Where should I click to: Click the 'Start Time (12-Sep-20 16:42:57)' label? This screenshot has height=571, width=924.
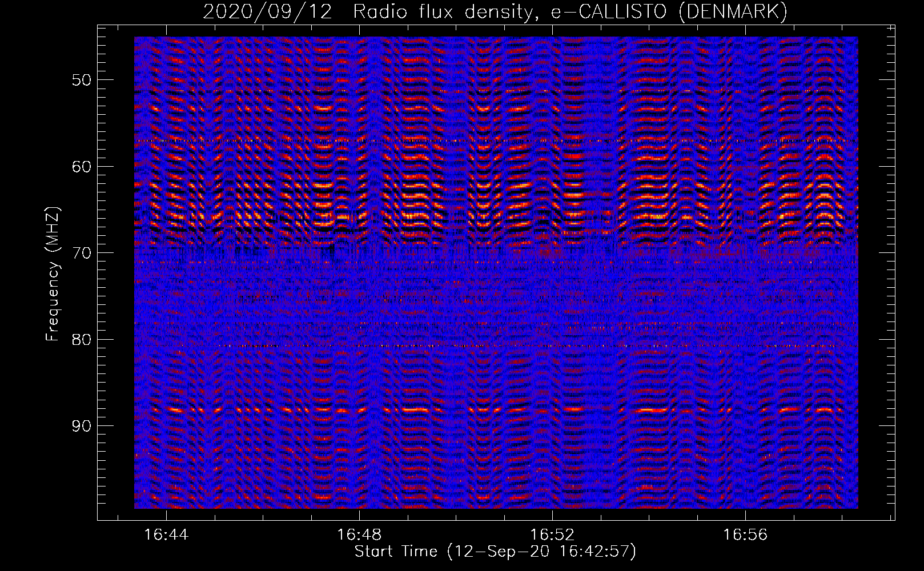495,552
